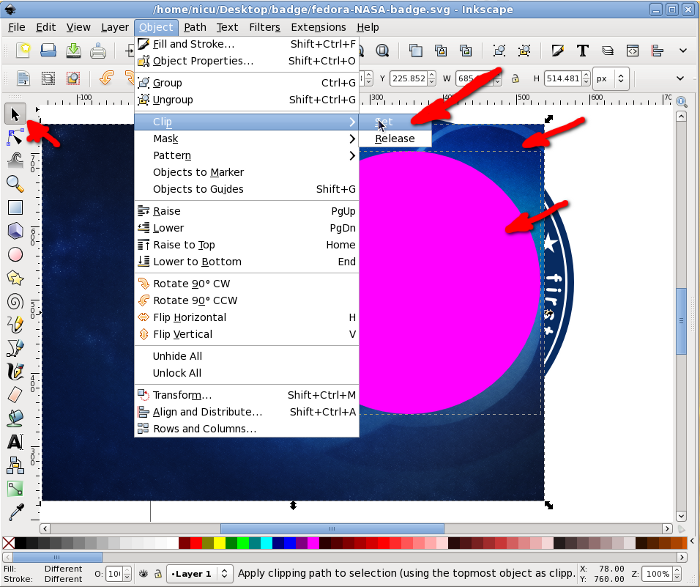Select the Star polygon tool

[15, 278]
